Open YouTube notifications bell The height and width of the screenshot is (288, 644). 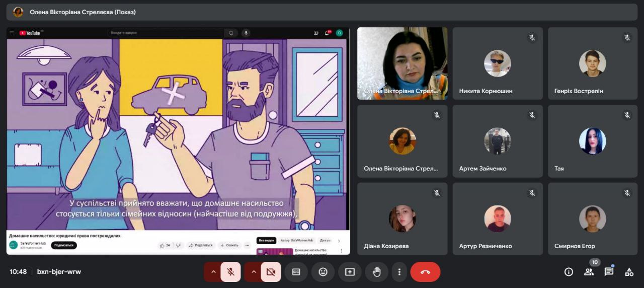[328, 33]
